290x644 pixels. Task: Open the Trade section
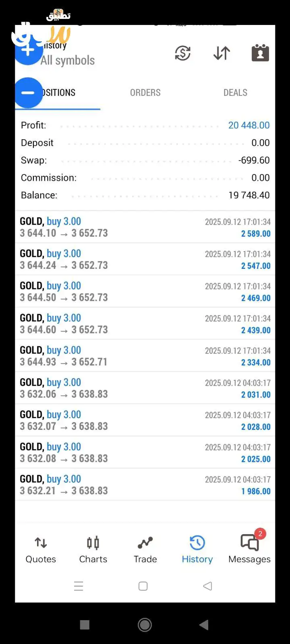(x=145, y=550)
